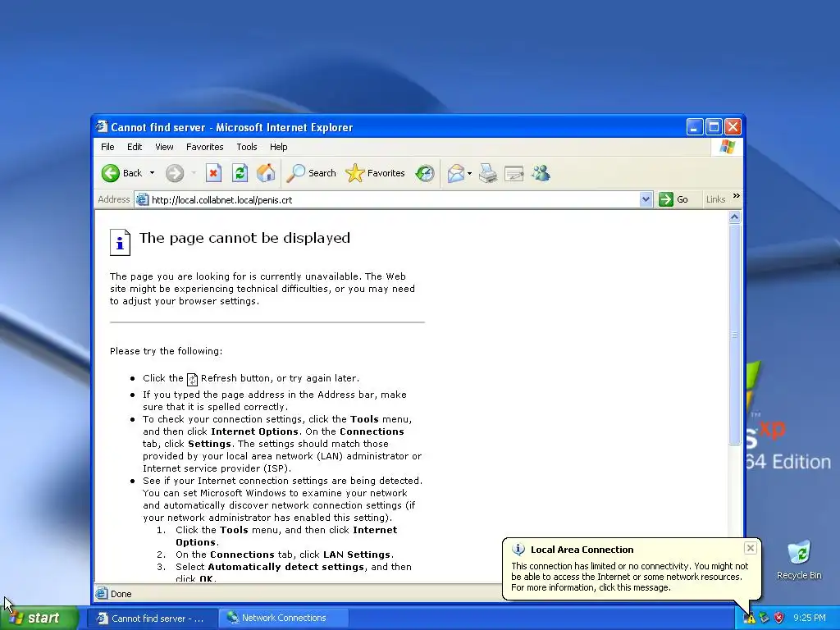Click the Windows flag logo throbber
This screenshot has width=840, height=630.
(x=727, y=147)
